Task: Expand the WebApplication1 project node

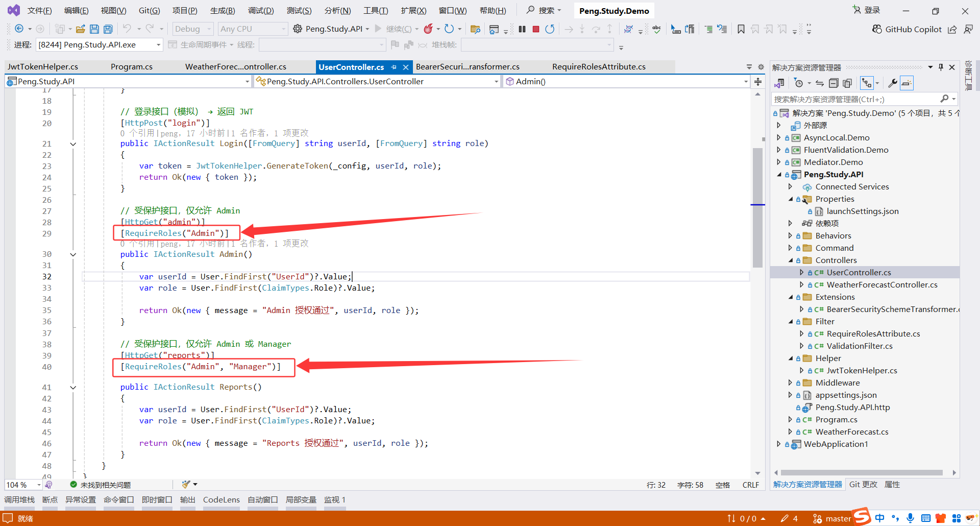Action: click(x=778, y=444)
